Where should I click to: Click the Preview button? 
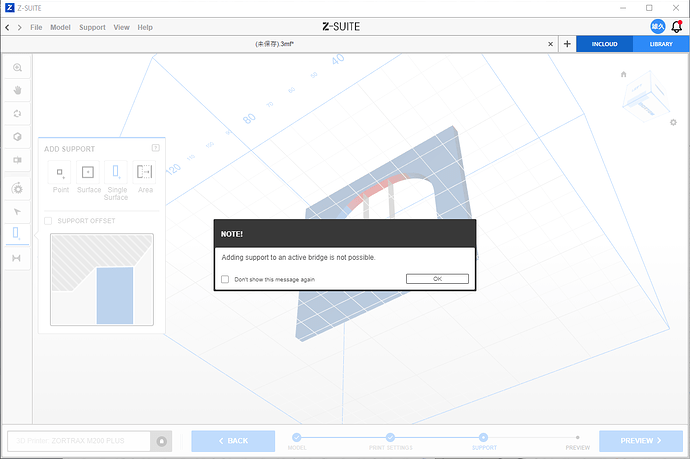[641, 441]
